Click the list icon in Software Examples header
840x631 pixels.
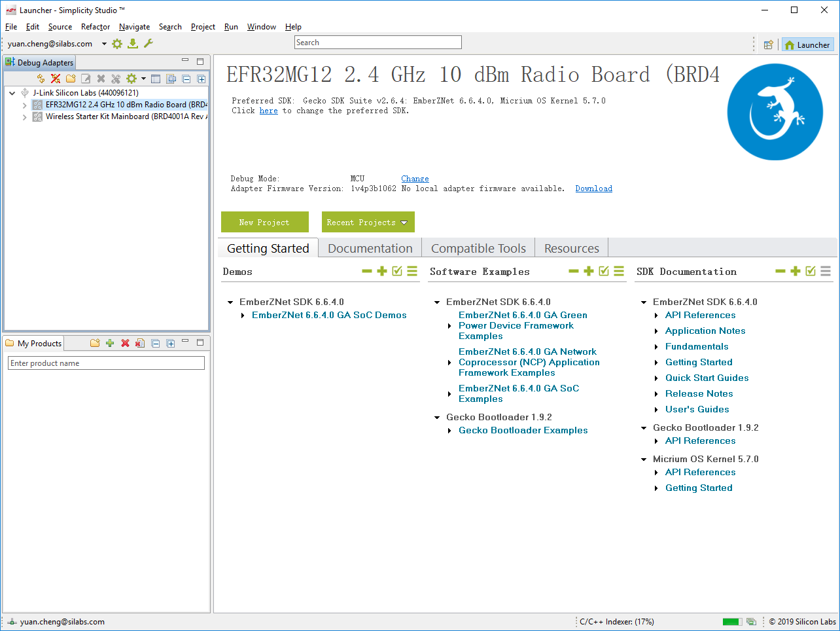pos(619,271)
